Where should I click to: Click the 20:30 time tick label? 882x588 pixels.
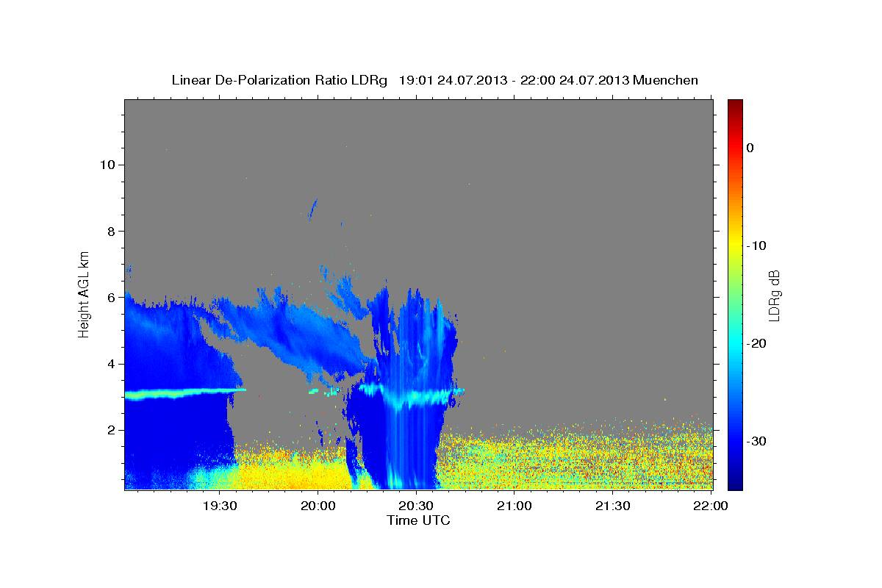[x=417, y=506]
